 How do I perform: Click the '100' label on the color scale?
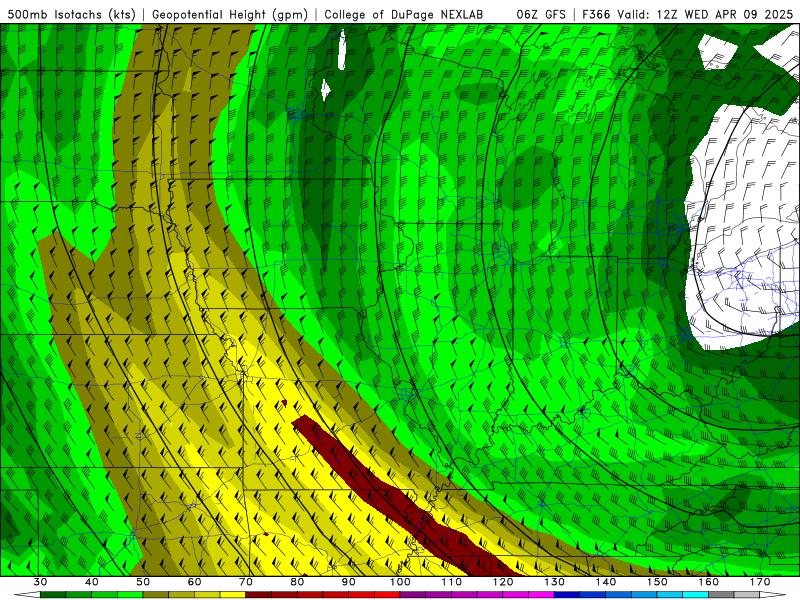coord(400,582)
